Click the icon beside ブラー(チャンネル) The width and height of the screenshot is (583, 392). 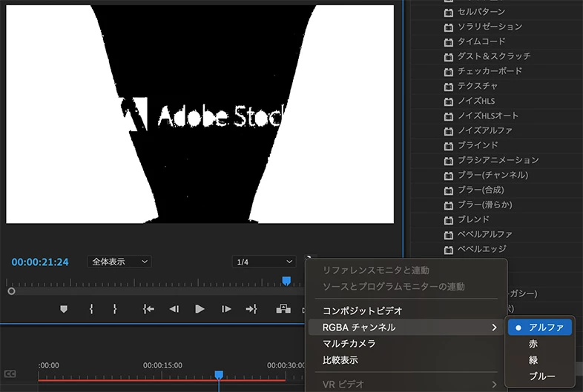pyautogui.click(x=449, y=176)
